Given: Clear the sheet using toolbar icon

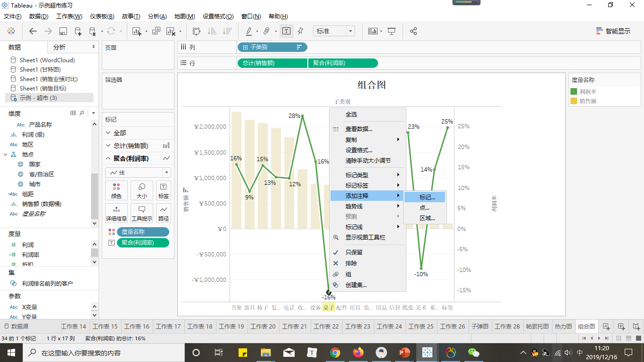Looking at the screenshot, I should [x=170, y=31].
